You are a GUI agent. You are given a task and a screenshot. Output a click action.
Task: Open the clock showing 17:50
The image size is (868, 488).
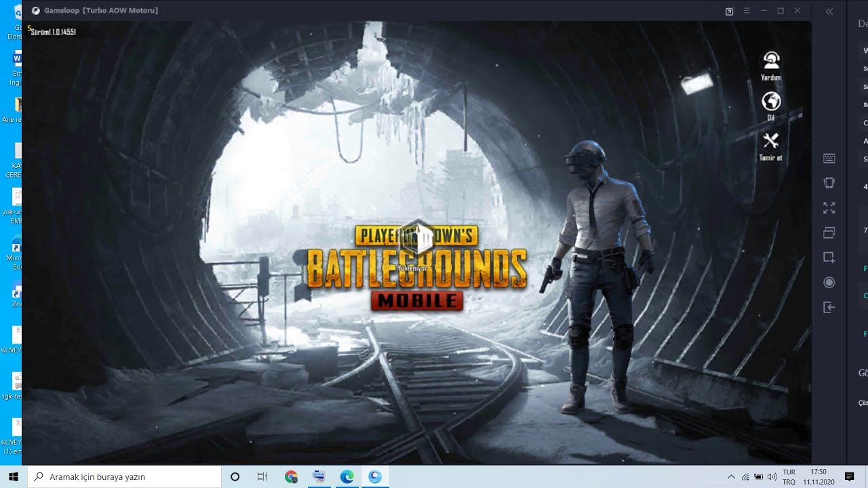pyautogui.click(x=818, y=476)
